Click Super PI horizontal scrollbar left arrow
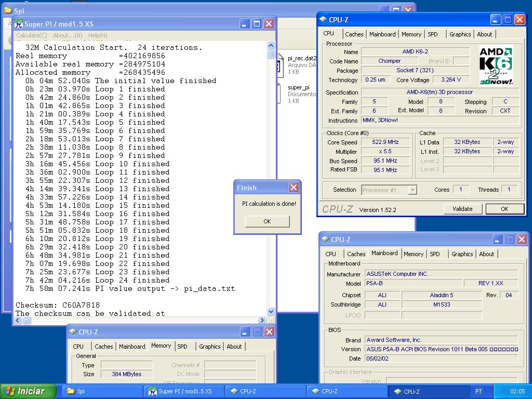Screen dimensions: 532x399 18,320
